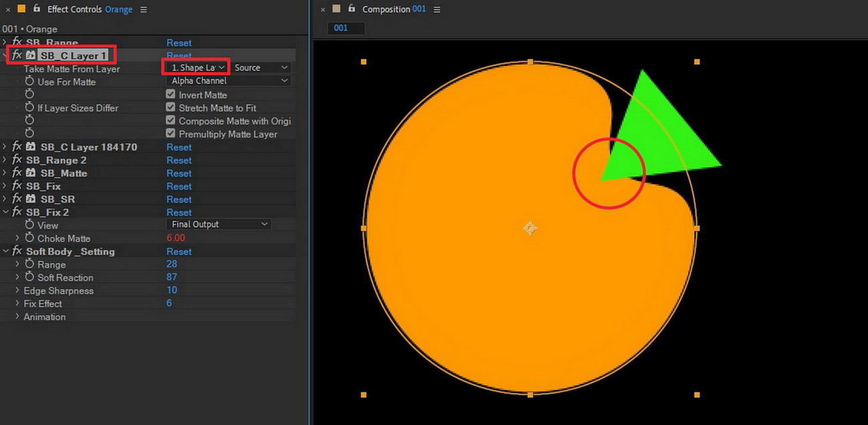
Task: Disable Composite Matte with Original
Action: click(170, 121)
